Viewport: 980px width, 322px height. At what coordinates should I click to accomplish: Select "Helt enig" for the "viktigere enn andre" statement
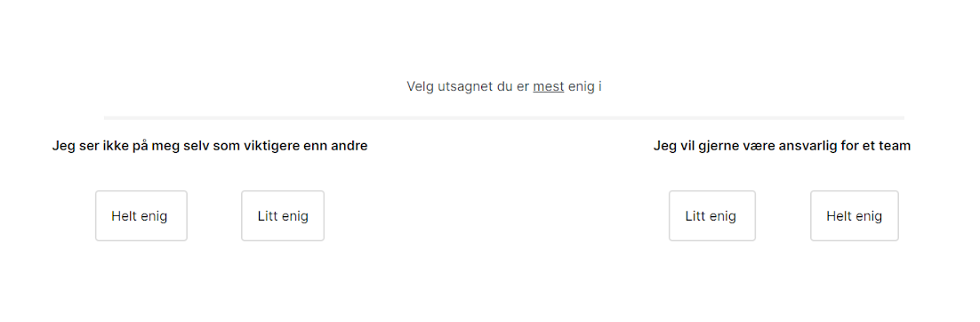click(141, 216)
